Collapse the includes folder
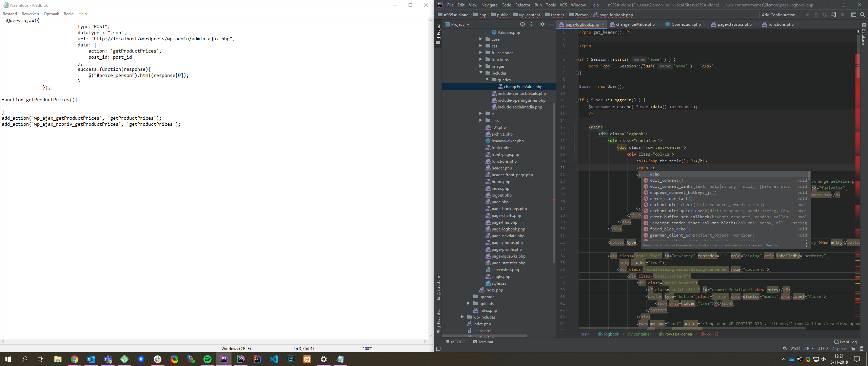Image resolution: width=868 pixels, height=366 pixels. coord(480,73)
